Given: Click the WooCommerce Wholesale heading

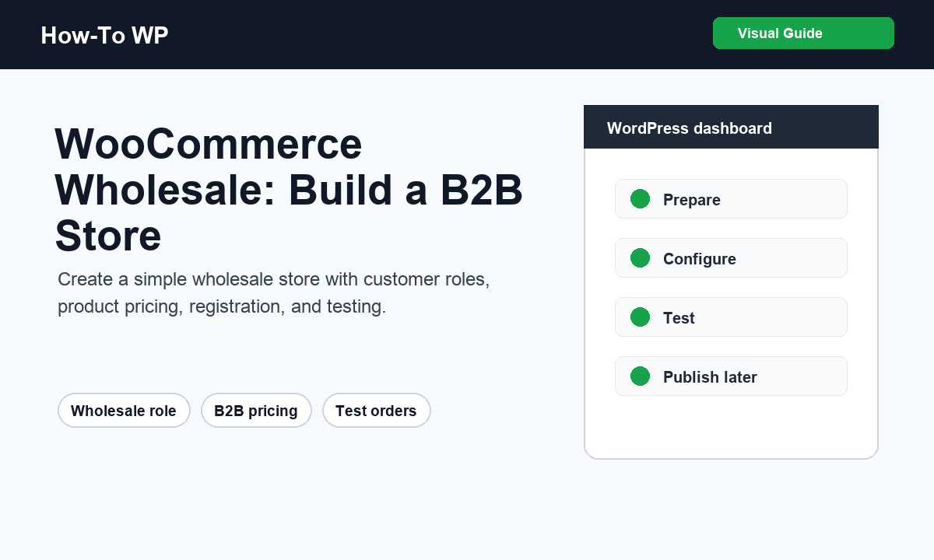Looking at the screenshot, I should (289, 190).
